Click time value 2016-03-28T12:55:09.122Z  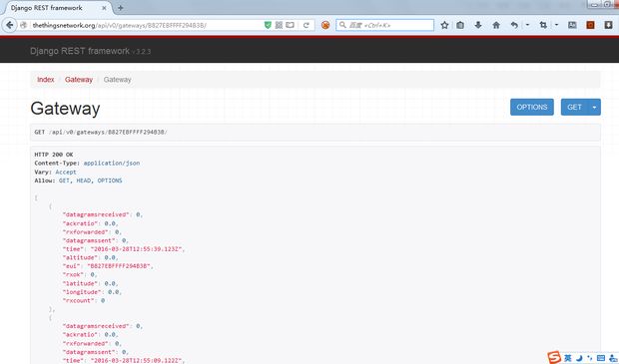[137, 360]
